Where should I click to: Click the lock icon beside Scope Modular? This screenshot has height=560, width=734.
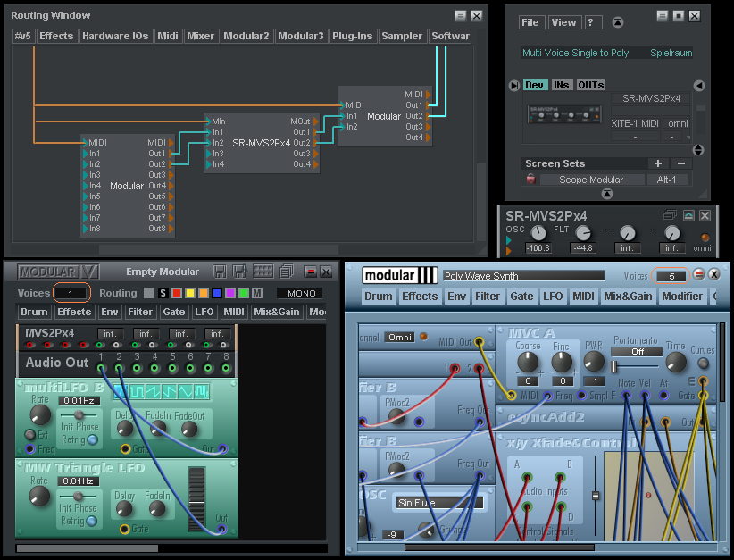click(530, 180)
